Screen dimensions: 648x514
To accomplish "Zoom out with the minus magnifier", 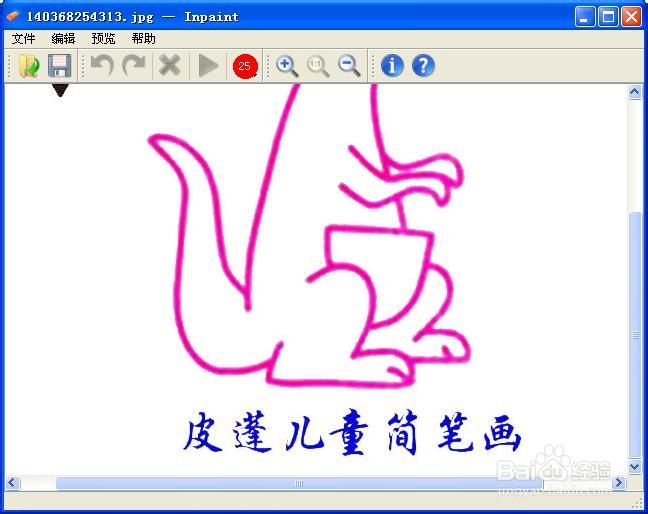I will coord(349,66).
